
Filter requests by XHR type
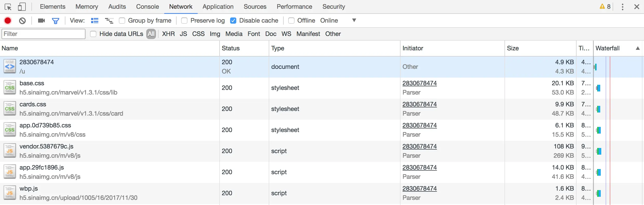168,34
